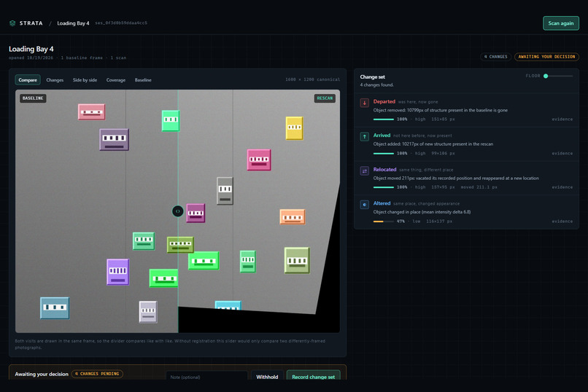Click the orange crate in the rescan

[x=293, y=217]
